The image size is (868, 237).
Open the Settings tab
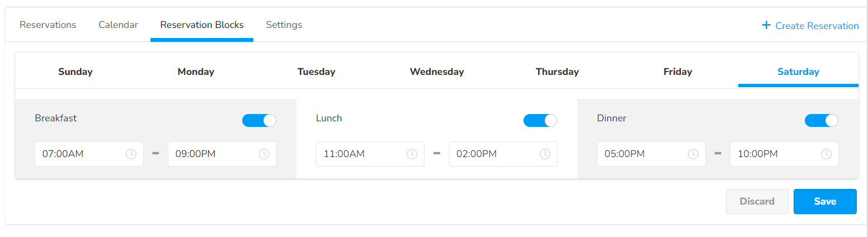[x=284, y=25]
